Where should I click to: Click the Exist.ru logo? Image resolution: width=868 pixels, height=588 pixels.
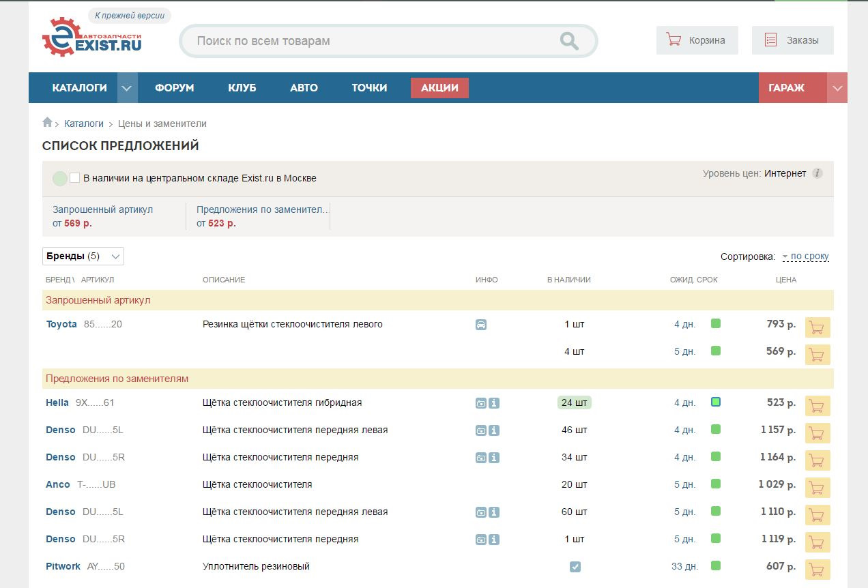[x=92, y=38]
